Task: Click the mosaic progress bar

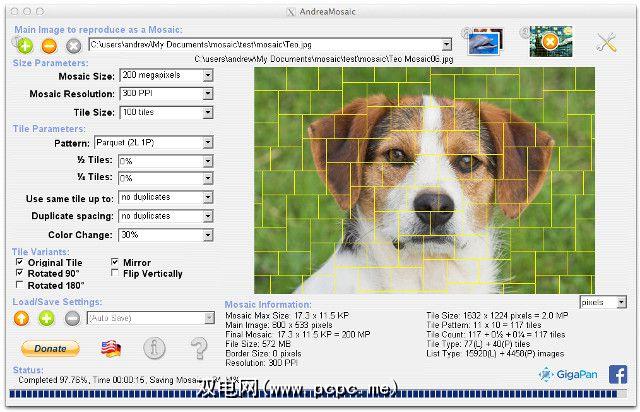Action: [x=318, y=394]
